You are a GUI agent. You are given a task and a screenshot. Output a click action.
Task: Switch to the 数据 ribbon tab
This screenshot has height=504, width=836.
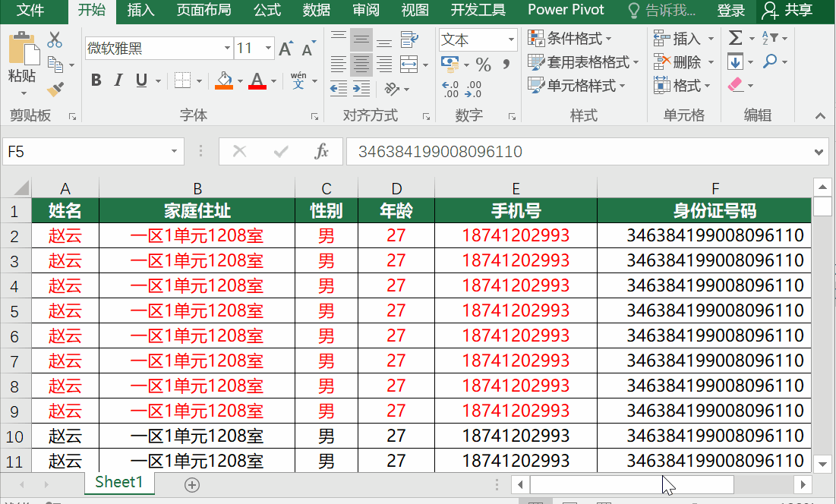[x=317, y=11]
